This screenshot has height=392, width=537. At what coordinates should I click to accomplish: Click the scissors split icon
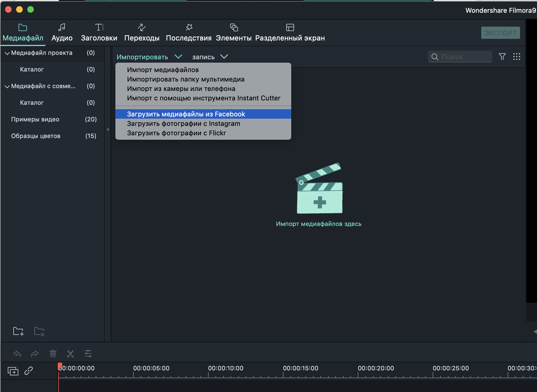[x=70, y=353]
